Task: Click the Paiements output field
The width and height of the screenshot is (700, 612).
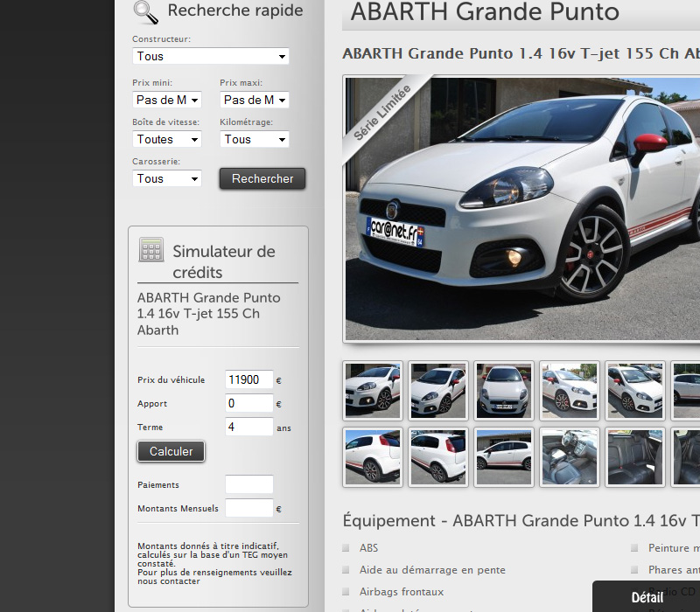Action: click(x=249, y=484)
